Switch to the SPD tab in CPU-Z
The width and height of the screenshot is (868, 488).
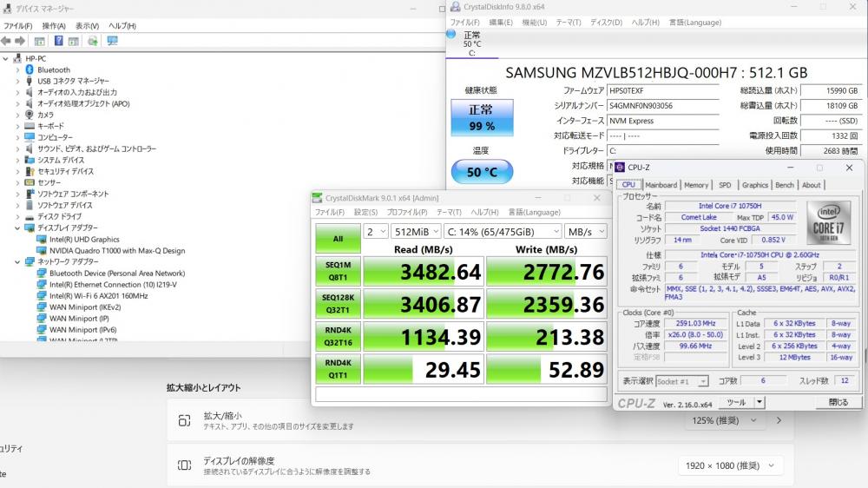click(x=725, y=185)
